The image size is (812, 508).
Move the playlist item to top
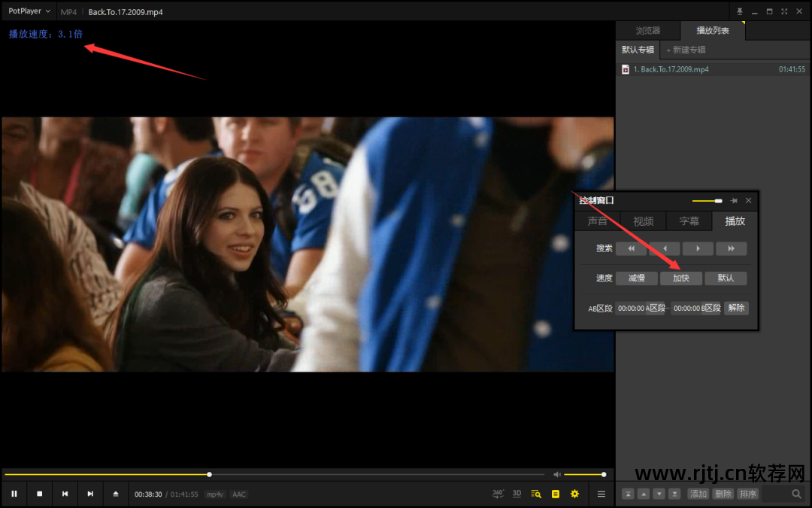point(628,494)
